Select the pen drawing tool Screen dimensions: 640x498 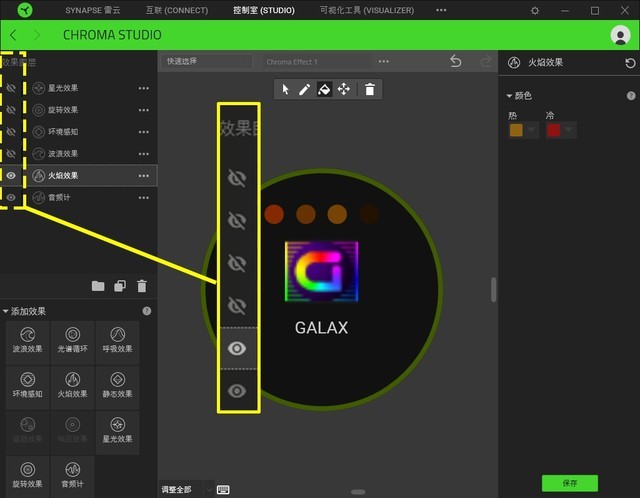(x=304, y=89)
